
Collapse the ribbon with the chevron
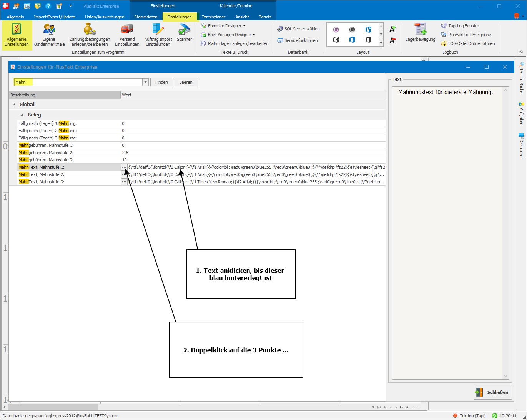(x=520, y=51)
